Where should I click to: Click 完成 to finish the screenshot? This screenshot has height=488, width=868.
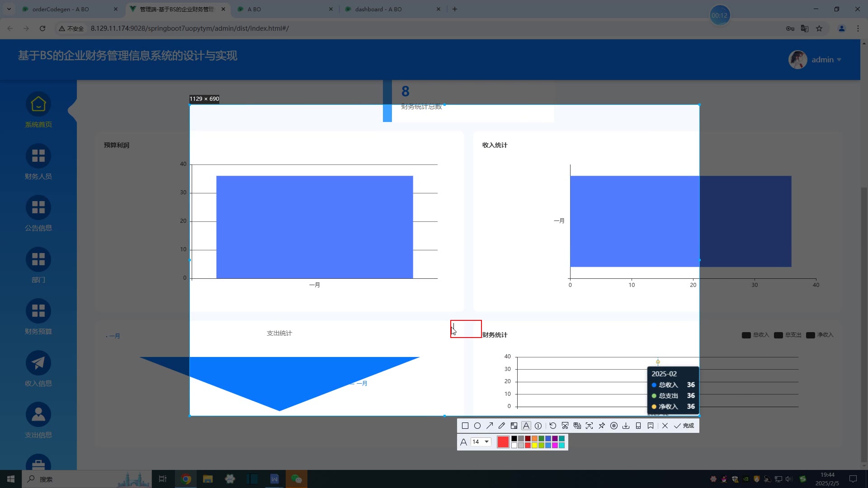click(684, 426)
